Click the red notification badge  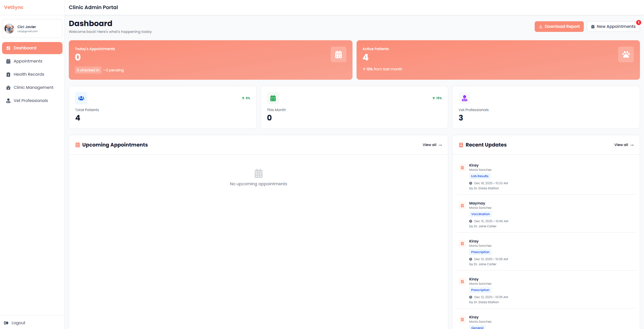pos(638,23)
